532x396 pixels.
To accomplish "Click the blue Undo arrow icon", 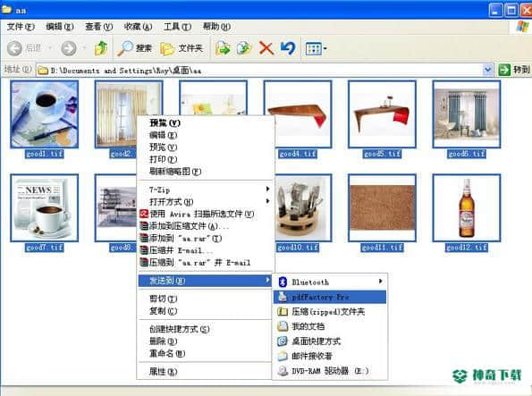I will pyautogui.click(x=288, y=48).
